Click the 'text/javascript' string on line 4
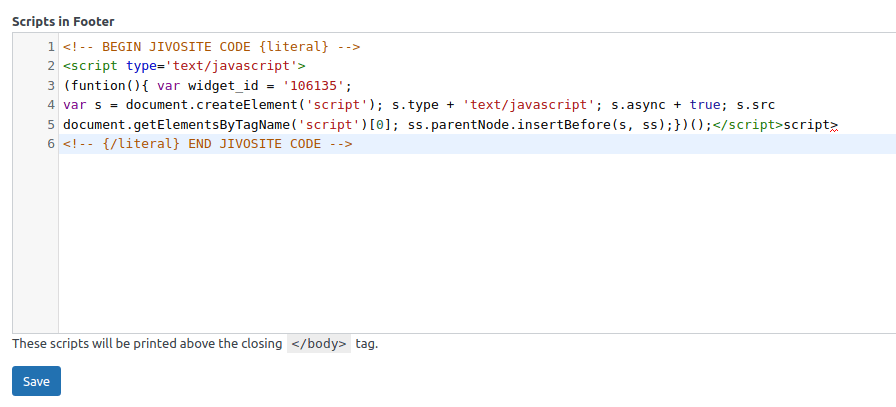 click(529, 105)
